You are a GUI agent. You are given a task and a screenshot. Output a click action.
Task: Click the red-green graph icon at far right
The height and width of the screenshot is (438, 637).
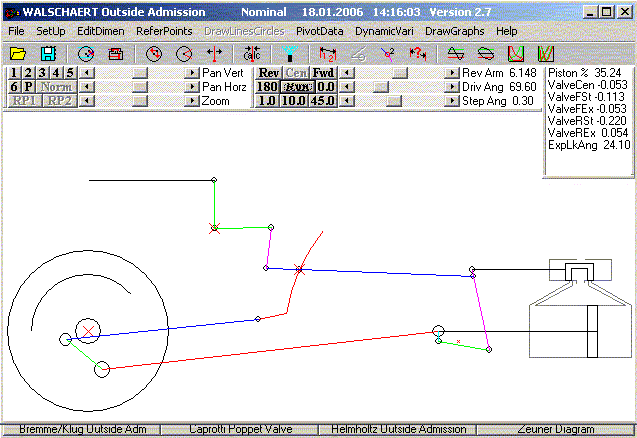point(546,53)
